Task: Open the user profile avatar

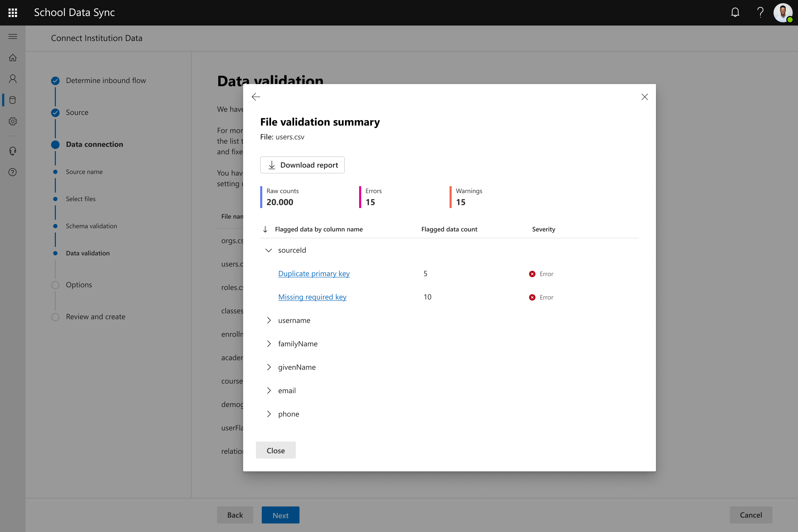Action: pos(783,13)
